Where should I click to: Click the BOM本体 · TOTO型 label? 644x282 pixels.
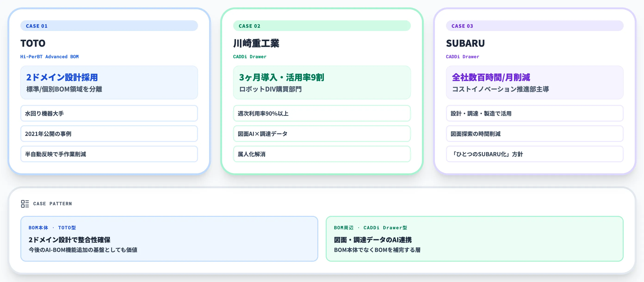[x=52, y=228]
